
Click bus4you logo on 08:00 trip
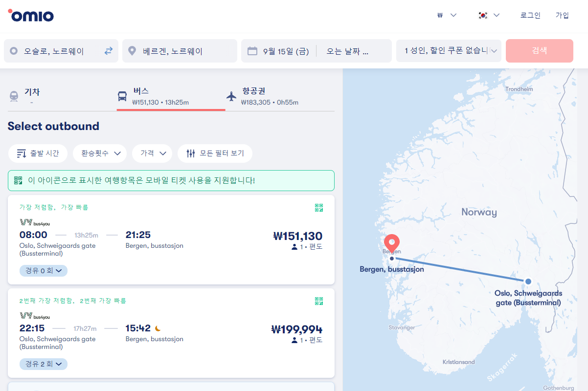[35, 222]
